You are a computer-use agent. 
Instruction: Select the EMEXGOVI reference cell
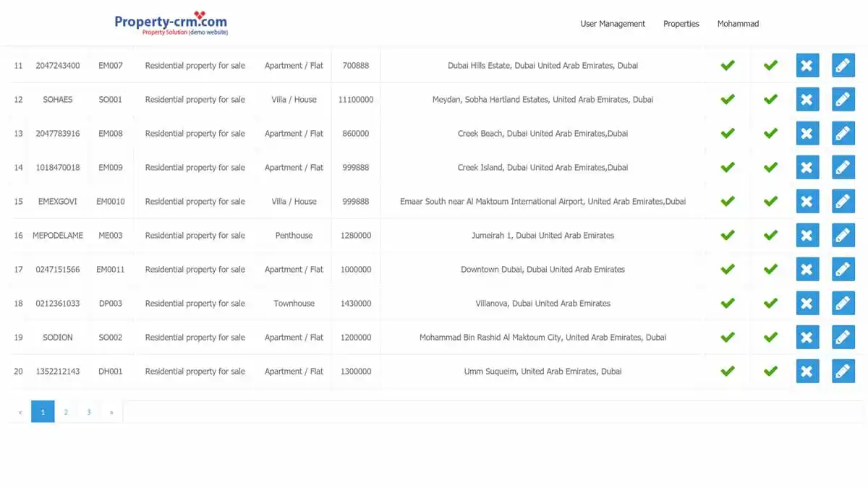(x=58, y=202)
